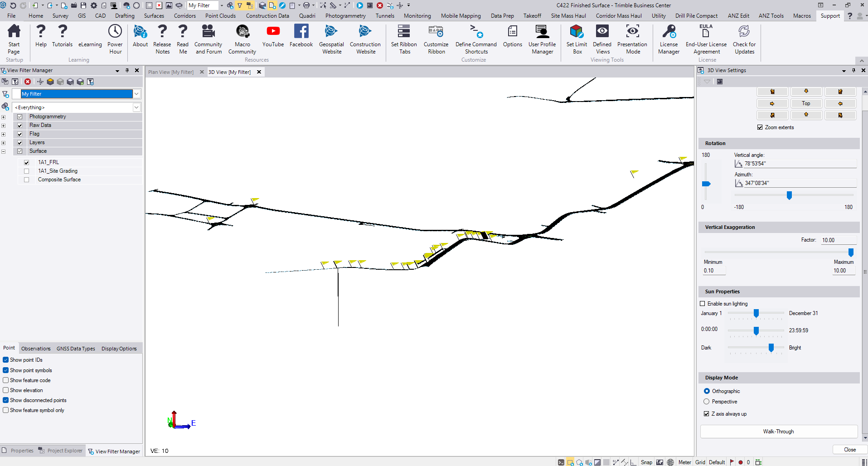
Task: Open Customize Ribbon tool
Action: 436,39
